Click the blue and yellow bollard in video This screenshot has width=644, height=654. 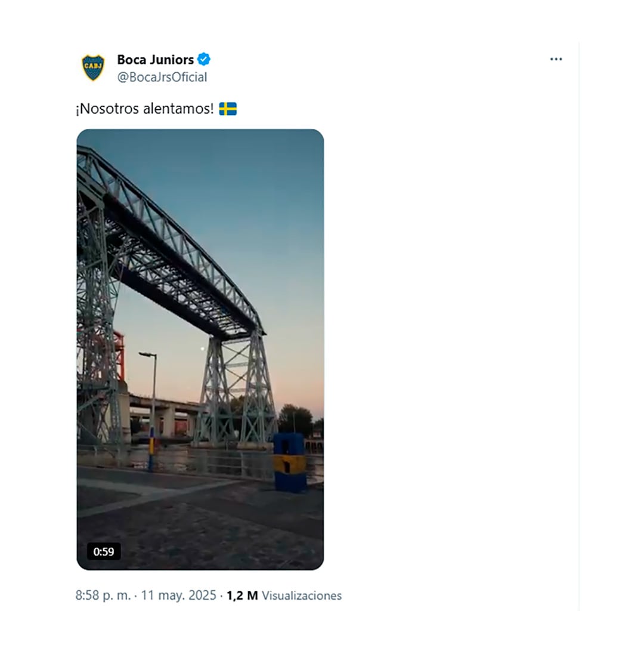tap(290, 462)
